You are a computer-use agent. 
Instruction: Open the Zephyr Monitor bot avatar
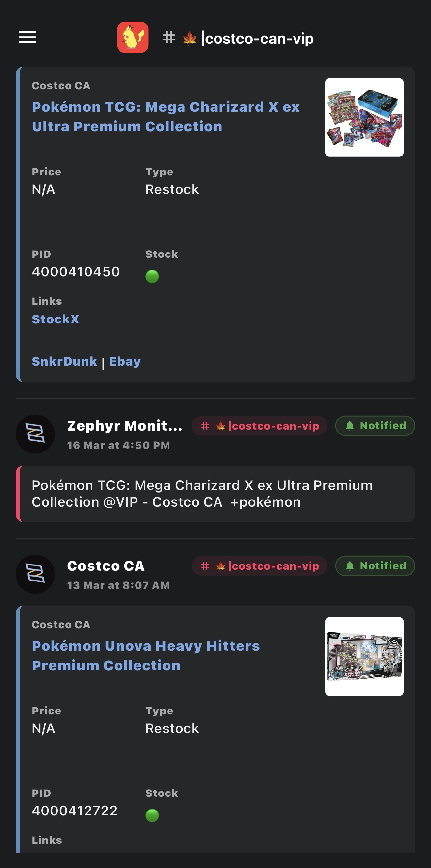tap(35, 434)
